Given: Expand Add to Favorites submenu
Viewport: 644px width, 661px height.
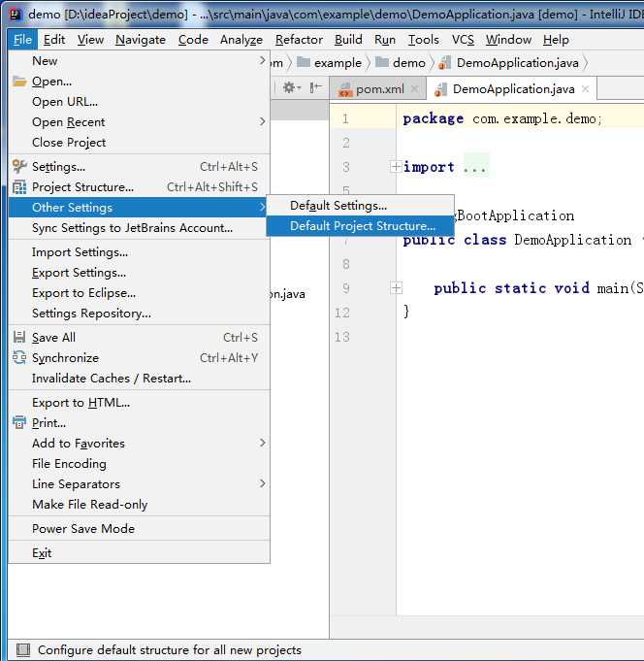Looking at the screenshot, I should [x=139, y=443].
